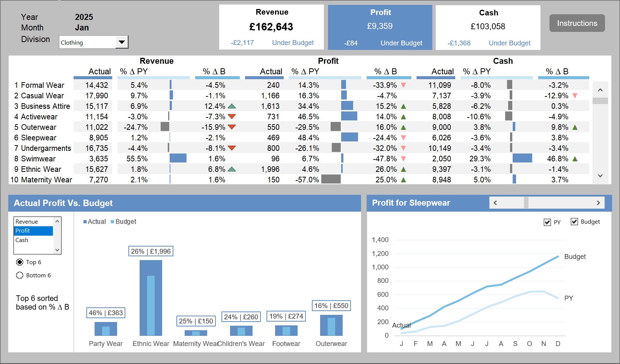Click the right chevron in Profit for Sleepwear header

[598, 203]
